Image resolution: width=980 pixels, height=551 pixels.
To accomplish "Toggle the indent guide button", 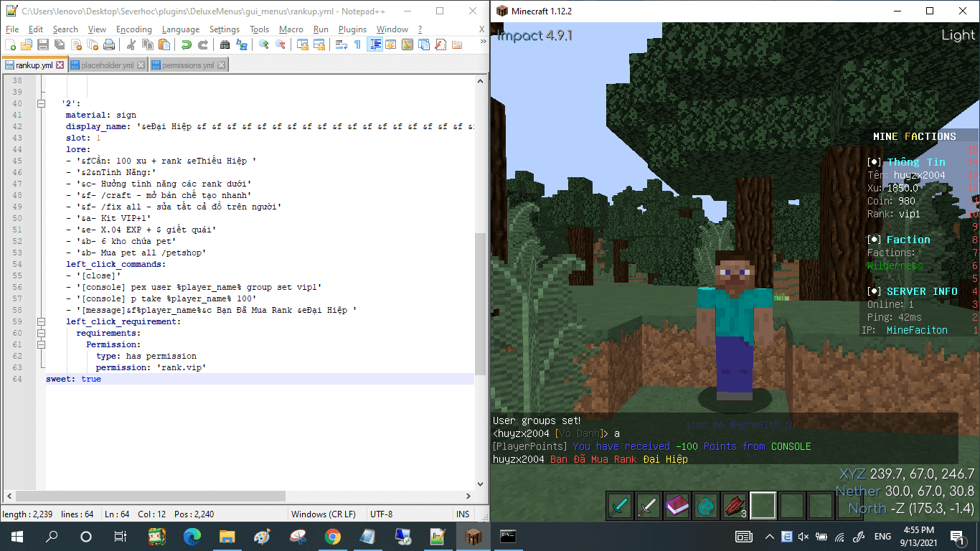I will click(374, 44).
